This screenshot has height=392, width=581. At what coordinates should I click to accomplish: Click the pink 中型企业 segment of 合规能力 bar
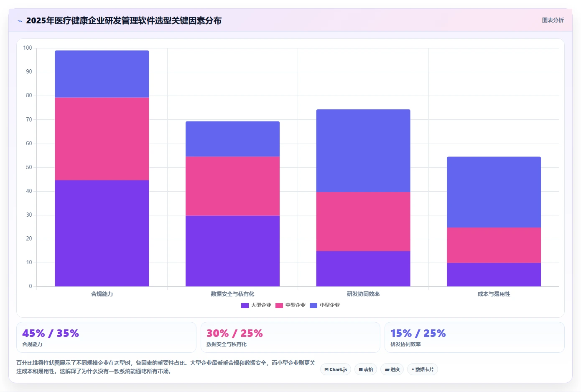click(102, 139)
